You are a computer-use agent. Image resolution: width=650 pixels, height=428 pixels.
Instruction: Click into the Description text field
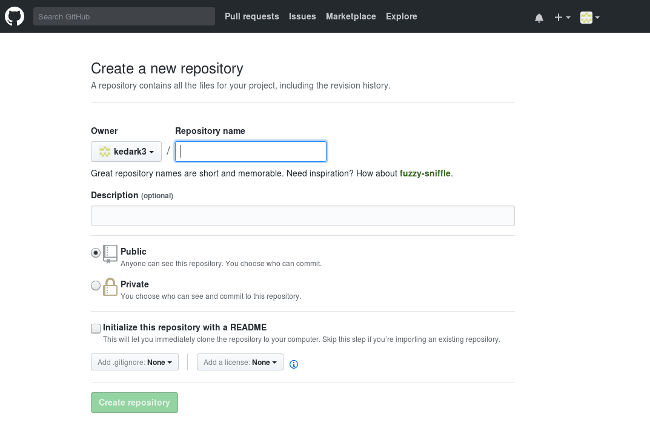[x=302, y=216]
